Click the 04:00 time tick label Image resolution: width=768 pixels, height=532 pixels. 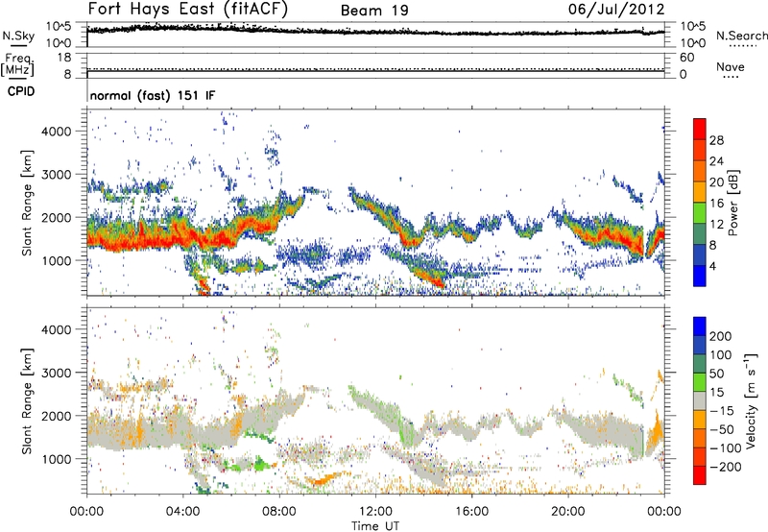[x=182, y=512]
